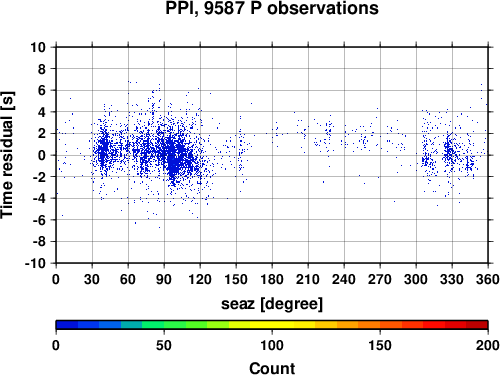Screen dimensions: 500x375
Task: Click the x-axis tick label '360'
Action: coord(488,279)
